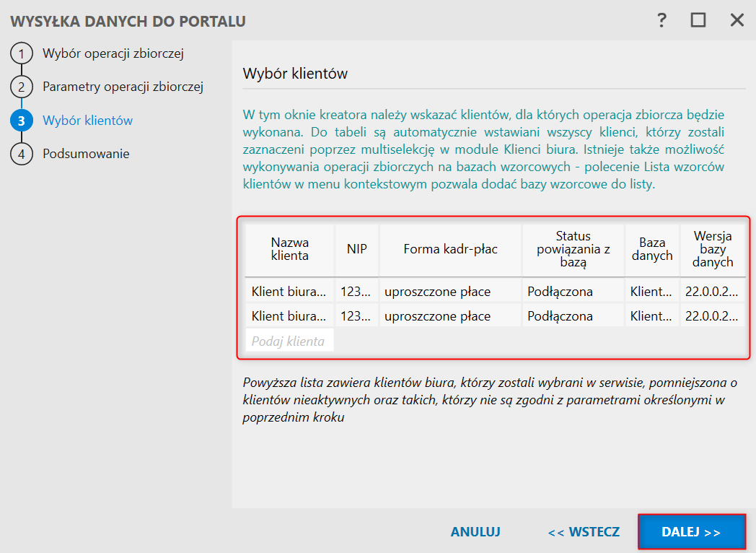756x553 pixels.
Task: Open Podsumowanie wizard step
Action: [86, 154]
